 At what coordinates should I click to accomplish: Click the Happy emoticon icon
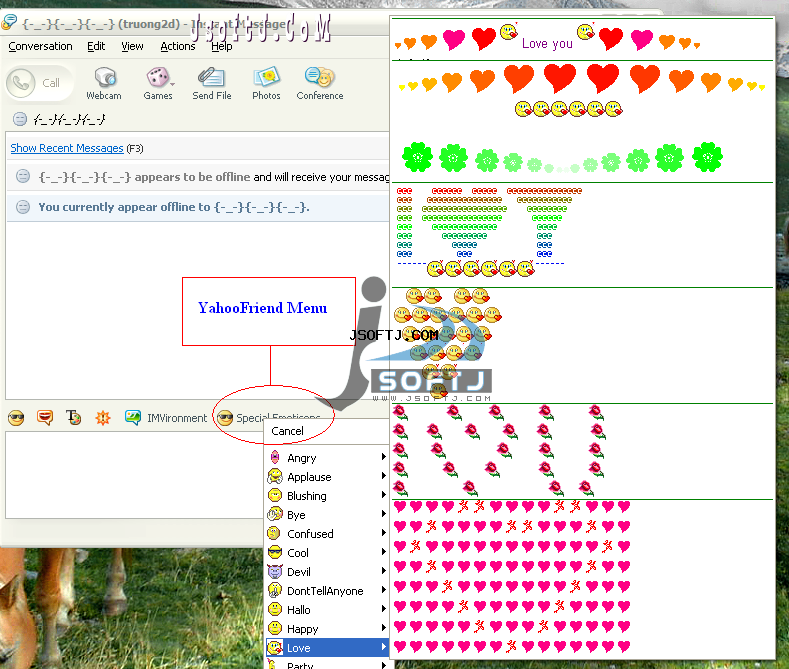(x=275, y=628)
